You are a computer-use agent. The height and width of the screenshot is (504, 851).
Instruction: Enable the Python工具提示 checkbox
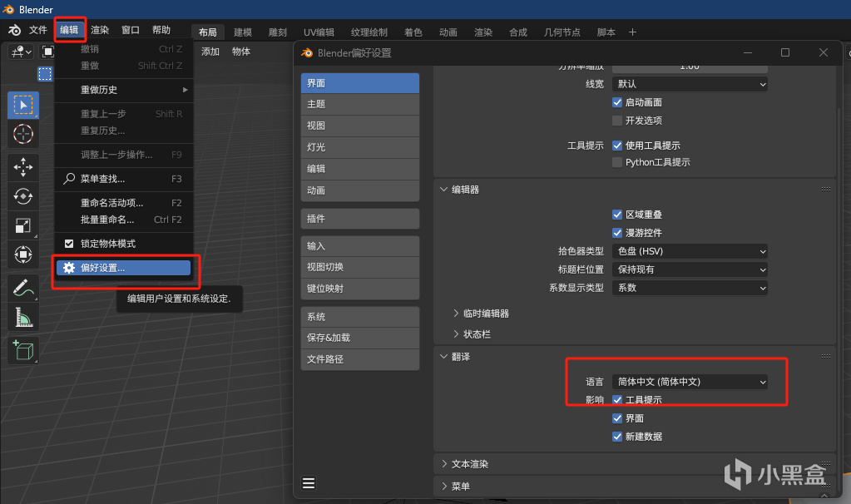click(617, 162)
